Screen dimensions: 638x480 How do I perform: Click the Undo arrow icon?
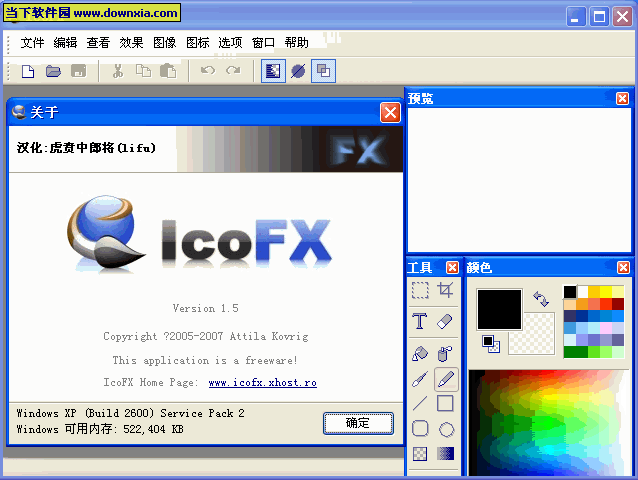coord(208,71)
